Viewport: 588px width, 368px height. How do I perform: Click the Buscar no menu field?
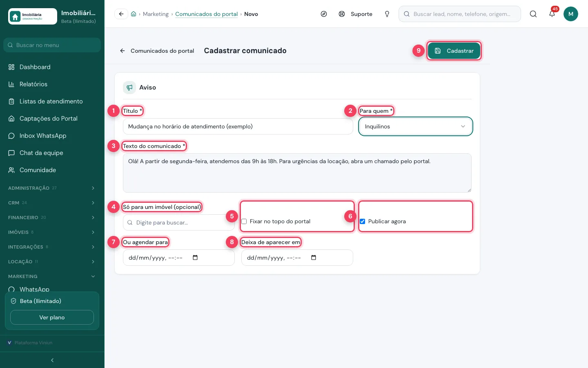coord(52,45)
